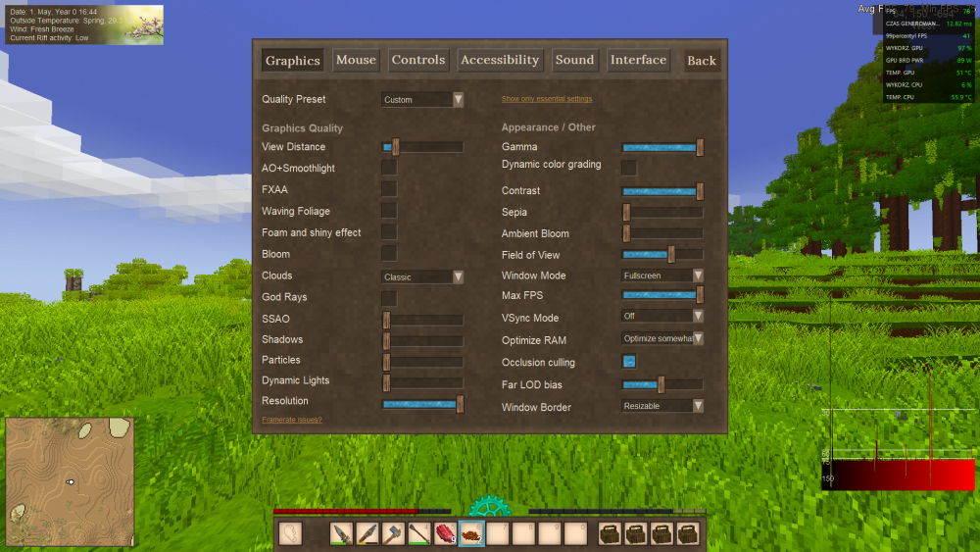Open the Quality Preset dropdown

pos(422,99)
